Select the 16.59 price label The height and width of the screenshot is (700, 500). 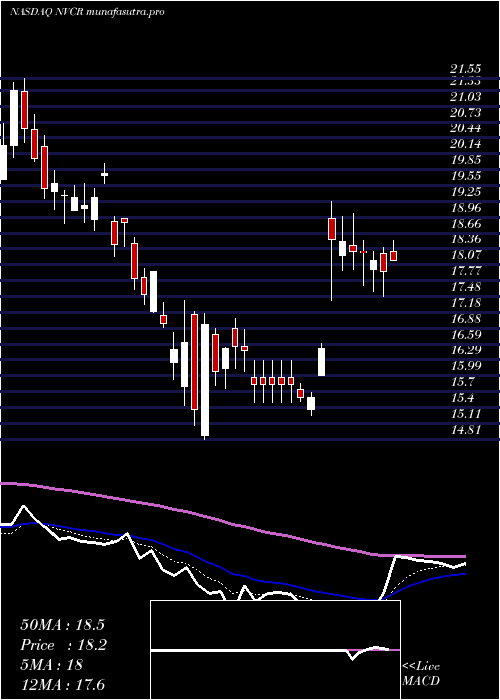tap(466, 334)
